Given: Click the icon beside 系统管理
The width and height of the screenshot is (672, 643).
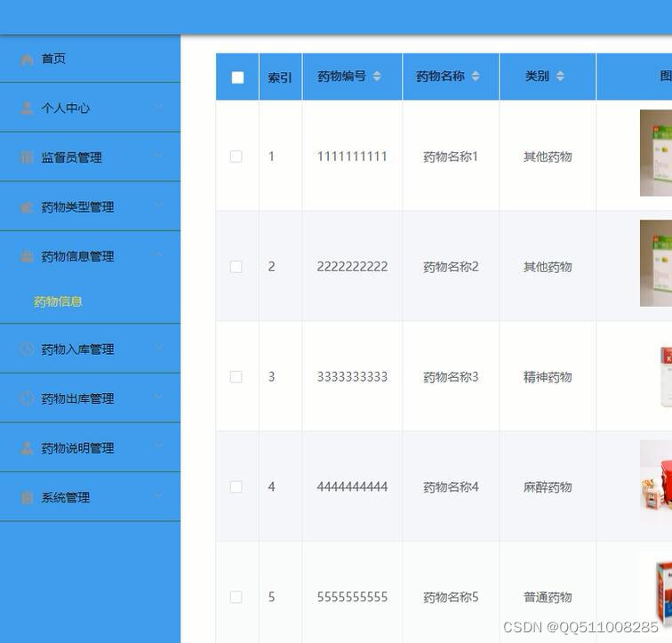Looking at the screenshot, I should [x=27, y=497].
